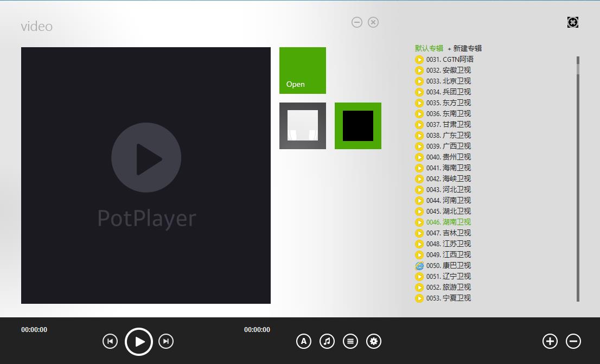Viewport: 600px width, 364px height.
Task: Select playlist item 0053. 宁夏卫视
Action: 443,298
